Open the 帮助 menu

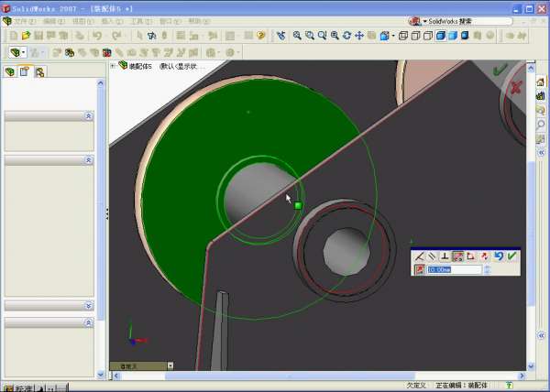[x=194, y=20]
